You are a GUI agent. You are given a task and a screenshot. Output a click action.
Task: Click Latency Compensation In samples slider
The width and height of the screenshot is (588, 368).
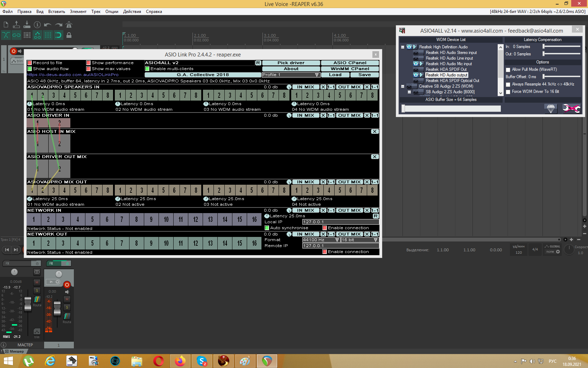(x=561, y=47)
